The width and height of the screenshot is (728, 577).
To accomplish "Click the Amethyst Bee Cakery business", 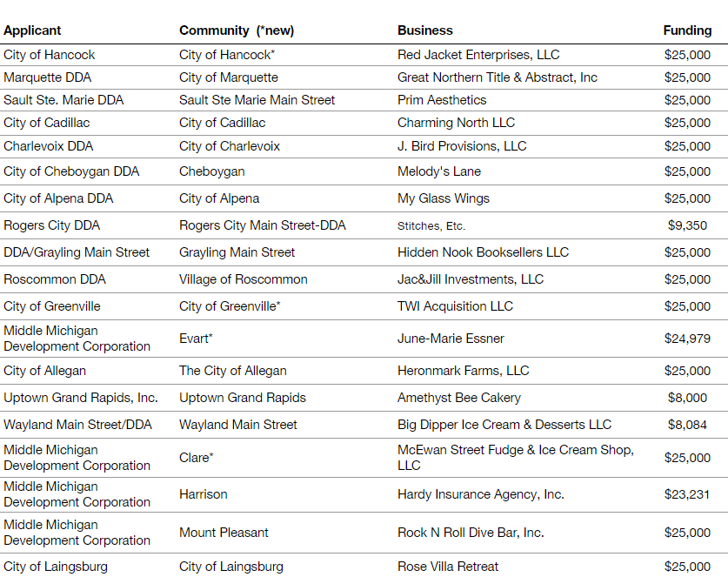I will [x=459, y=398].
